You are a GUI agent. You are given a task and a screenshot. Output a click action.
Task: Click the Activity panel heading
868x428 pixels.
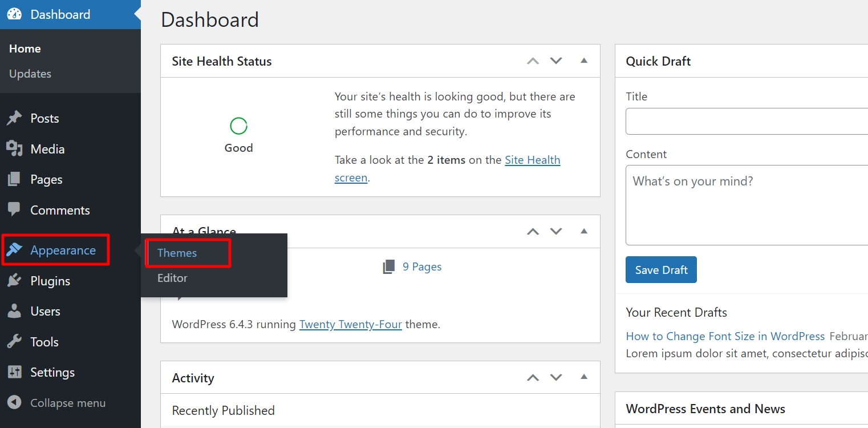tap(193, 378)
